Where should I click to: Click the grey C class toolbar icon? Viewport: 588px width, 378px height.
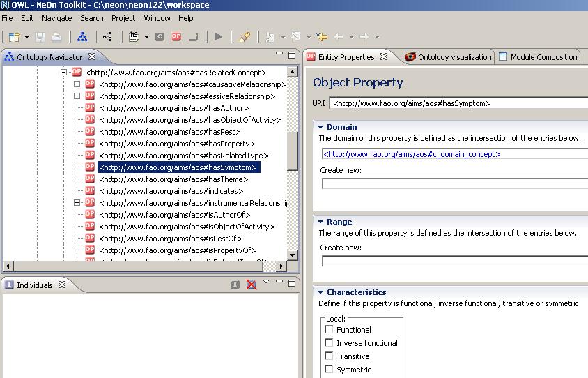pyautogui.click(x=160, y=36)
